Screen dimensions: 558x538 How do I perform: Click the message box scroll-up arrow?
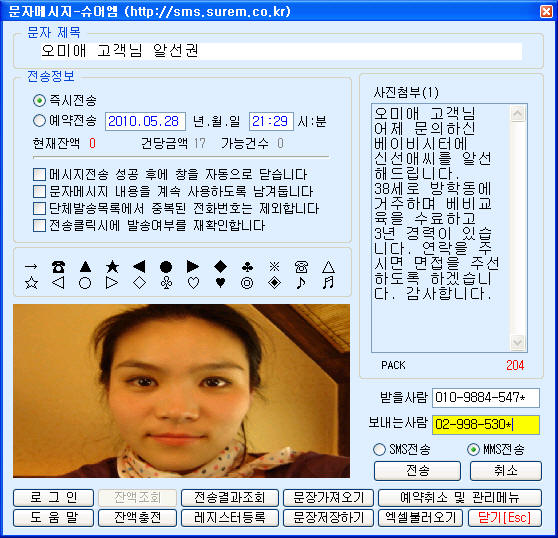pyautogui.click(x=517, y=114)
